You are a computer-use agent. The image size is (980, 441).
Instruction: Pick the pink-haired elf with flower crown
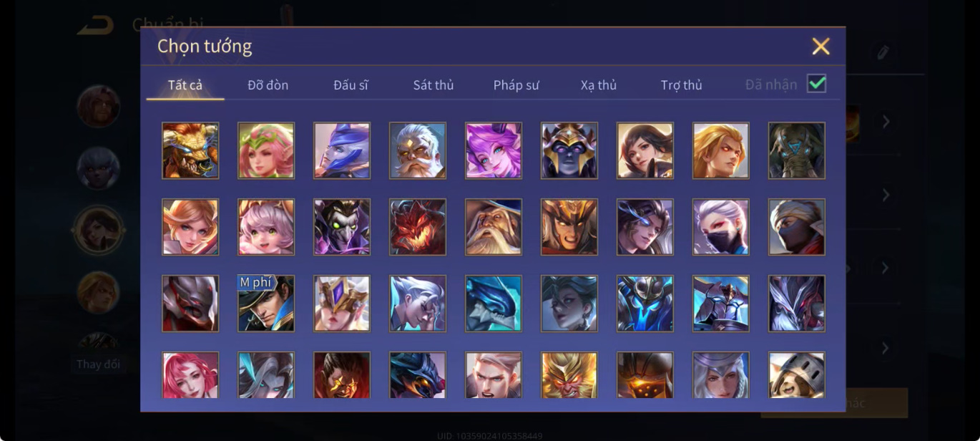(266, 150)
